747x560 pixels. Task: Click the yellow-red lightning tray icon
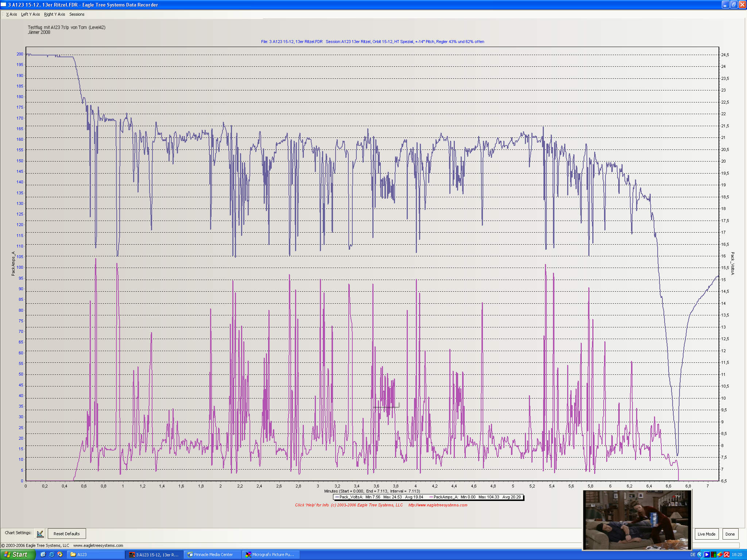tap(720, 555)
